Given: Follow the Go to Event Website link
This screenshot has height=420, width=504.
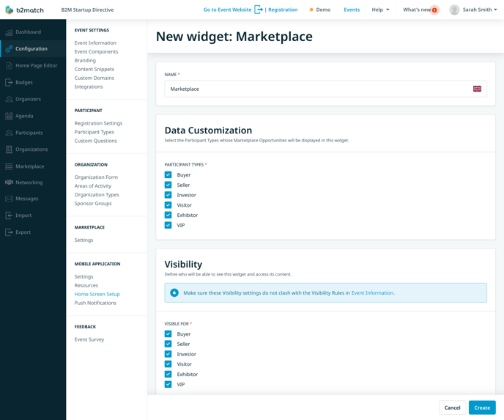Looking at the screenshot, I should tap(227, 10).
